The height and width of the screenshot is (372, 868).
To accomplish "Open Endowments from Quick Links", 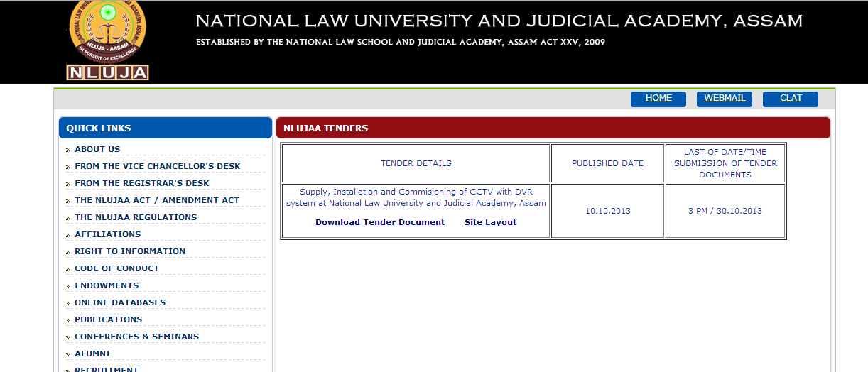I will coord(107,285).
